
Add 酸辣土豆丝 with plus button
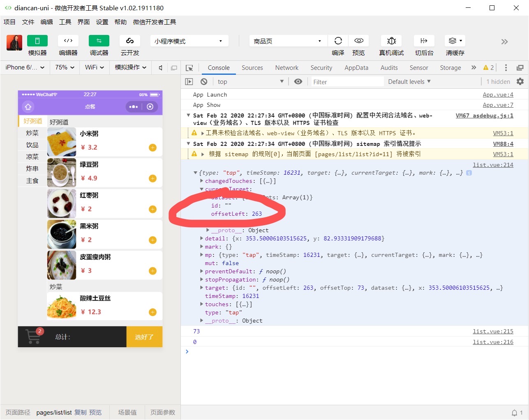(x=152, y=312)
